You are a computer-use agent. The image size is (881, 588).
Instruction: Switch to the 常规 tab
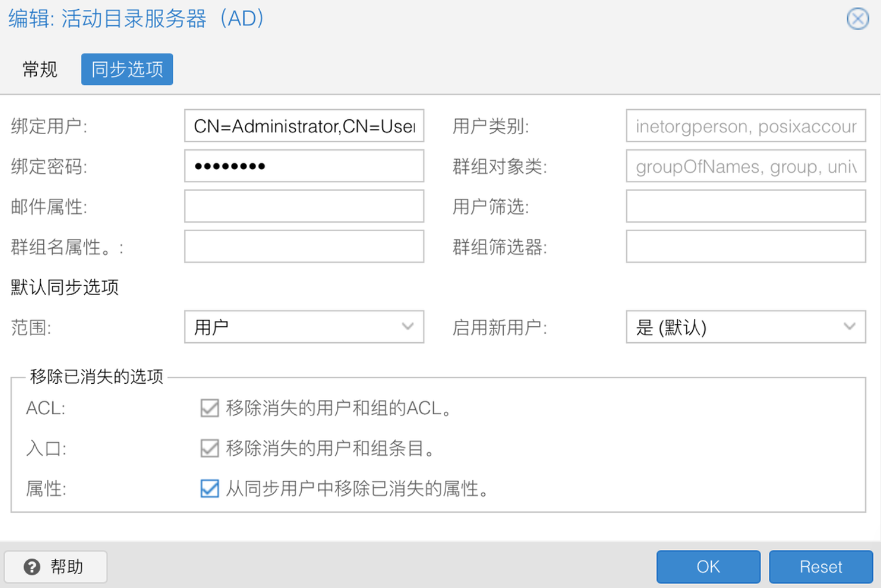(x=40, y=70)
